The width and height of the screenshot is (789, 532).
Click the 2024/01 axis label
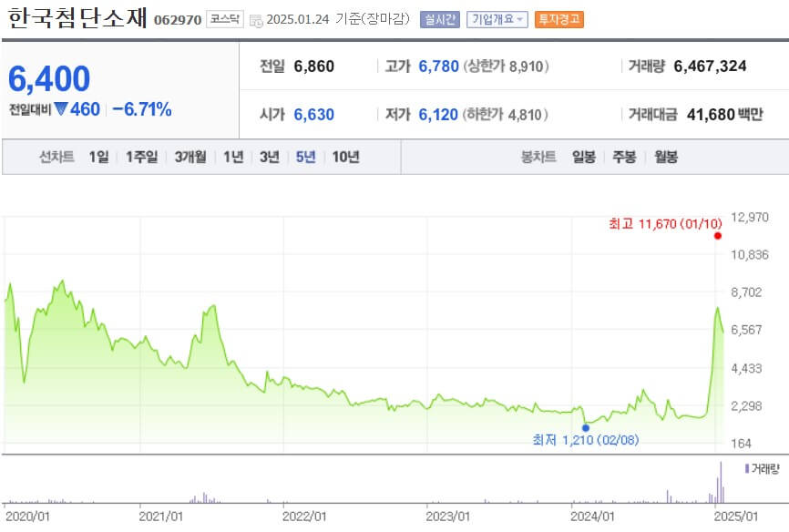tap(592, 517)
